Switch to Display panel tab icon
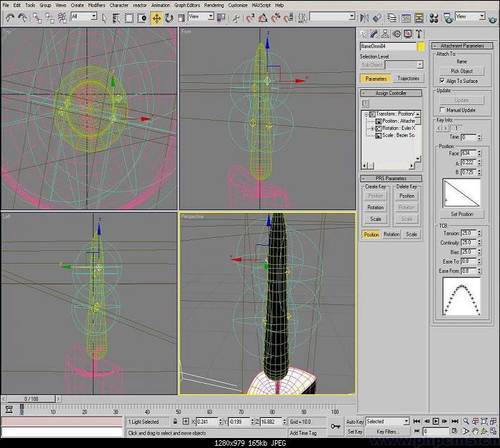Image resolution: width=500 pixels, height=448 pixels. (408, 34)
